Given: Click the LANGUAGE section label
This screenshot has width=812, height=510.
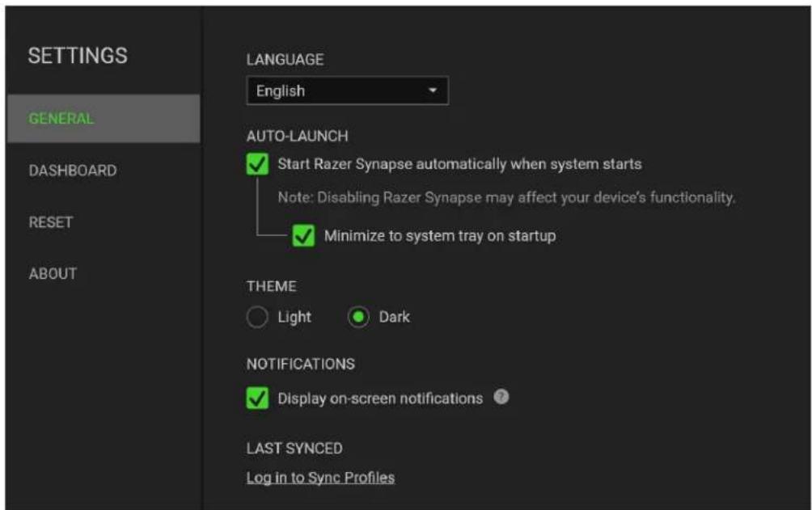Looking at the screenshot, I should tap(285, 60).
